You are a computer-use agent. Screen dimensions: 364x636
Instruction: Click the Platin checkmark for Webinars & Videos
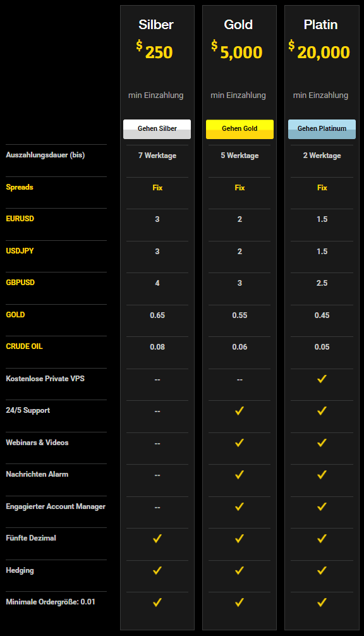[322, 443]
